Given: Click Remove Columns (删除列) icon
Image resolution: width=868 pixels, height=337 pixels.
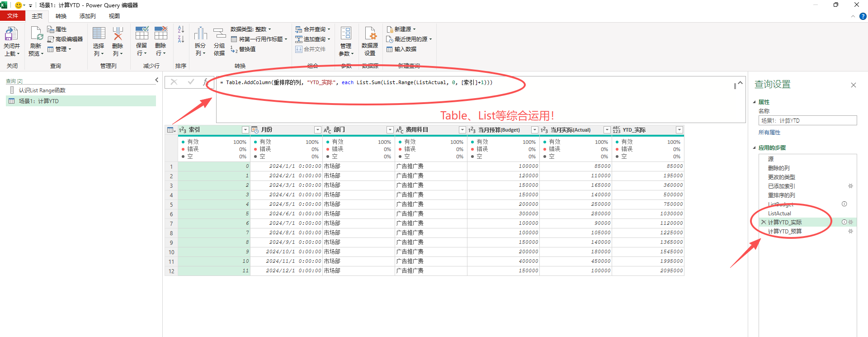Looking at the screenshot, I should [x=118, y=34].
